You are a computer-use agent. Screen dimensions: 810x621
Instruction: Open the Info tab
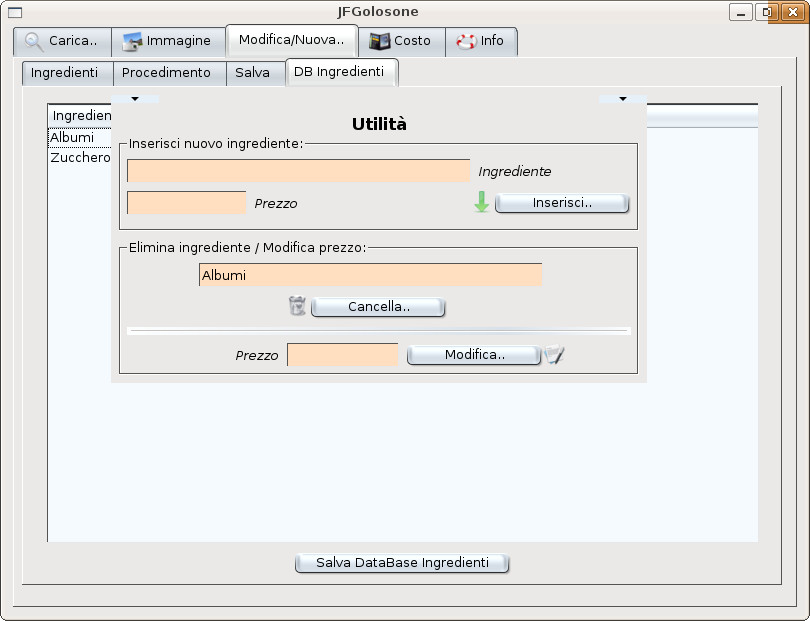click(x=481, y=41)
